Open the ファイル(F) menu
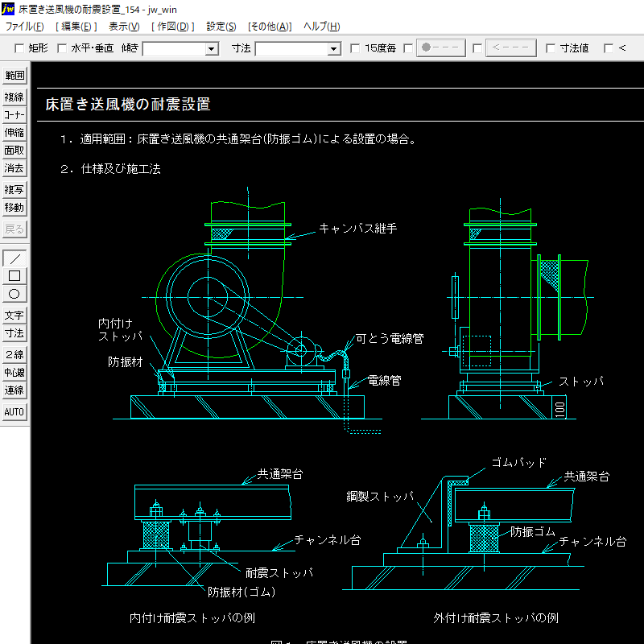Viewport: 644px width, 644px height. coord(25,27)
